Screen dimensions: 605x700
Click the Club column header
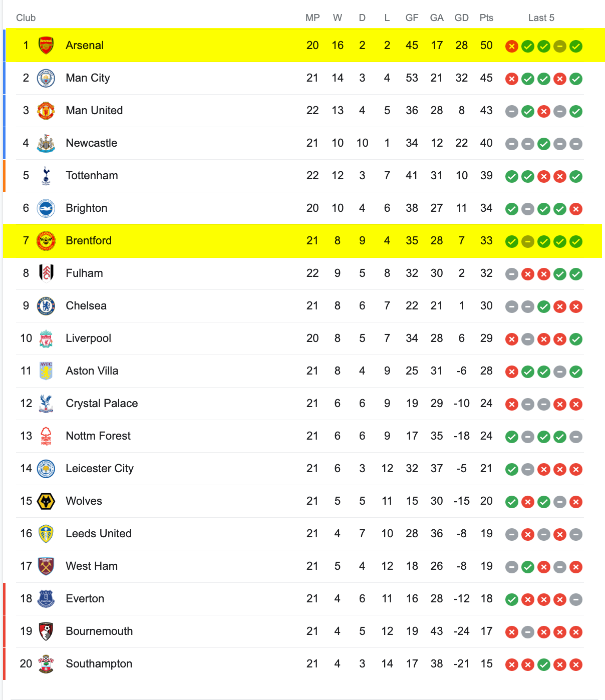pyautogui.click(x=26, y=18)
